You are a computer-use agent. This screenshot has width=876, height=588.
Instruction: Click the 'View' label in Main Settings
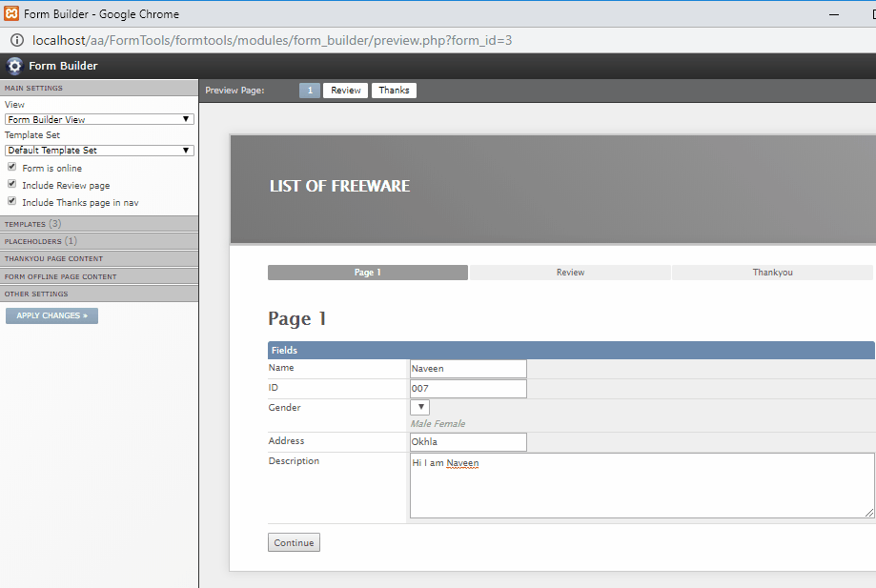pos(14,105)
